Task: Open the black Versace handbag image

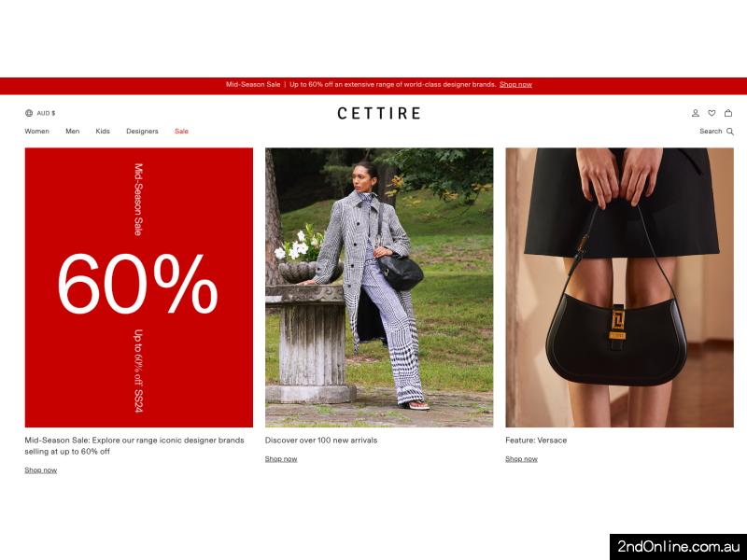Action: click(x=619, y=287)
